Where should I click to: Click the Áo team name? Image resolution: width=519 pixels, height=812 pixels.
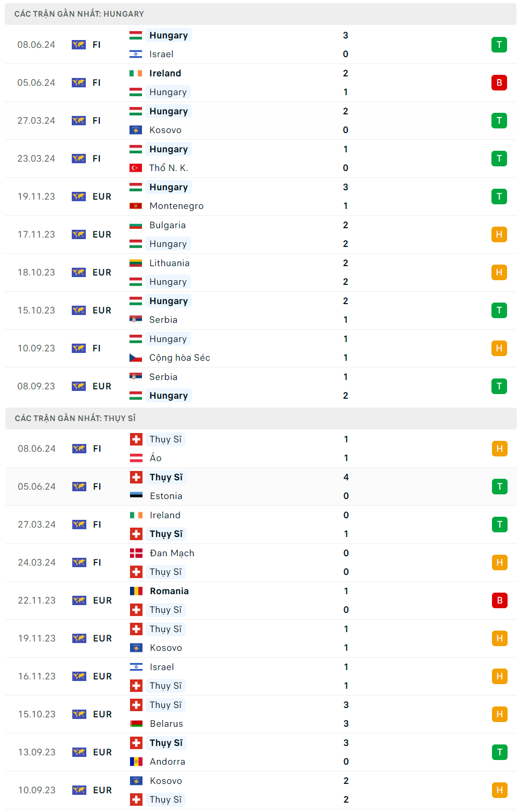[x=155, y=458]
